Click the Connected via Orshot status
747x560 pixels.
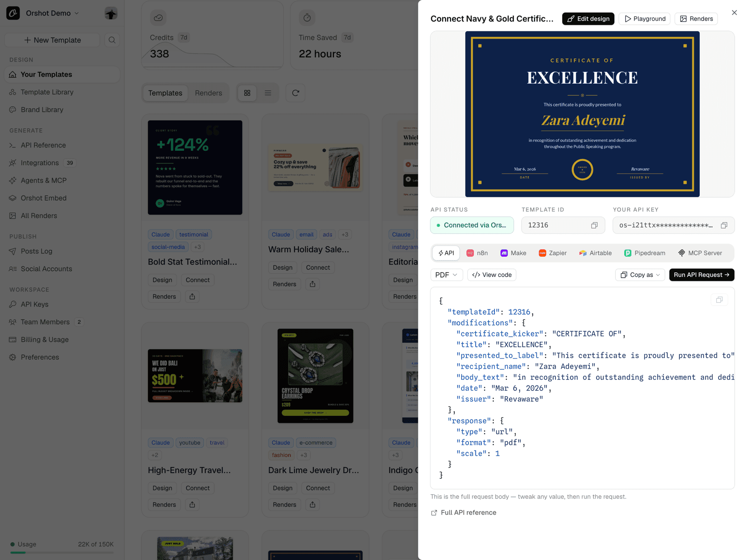click(472, 225)
